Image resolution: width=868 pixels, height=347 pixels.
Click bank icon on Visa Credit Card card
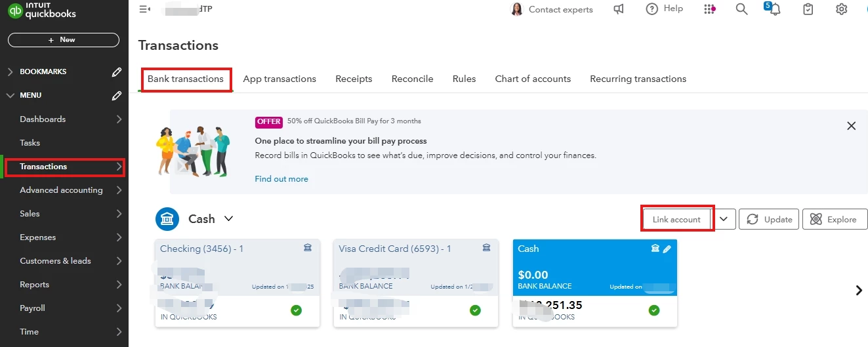pyautogui.click(x=486, y=248)
